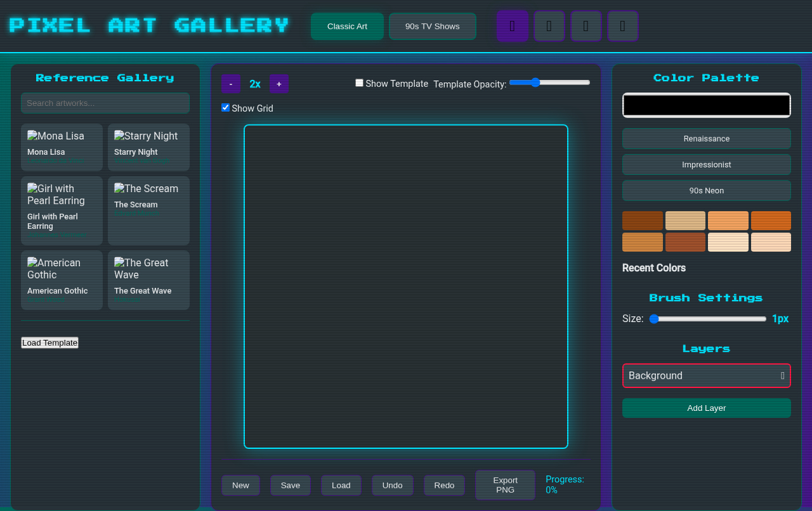812x511 pixels.
Task: Click the delete icon on the Background layer
Action: [x=782, y=375]
